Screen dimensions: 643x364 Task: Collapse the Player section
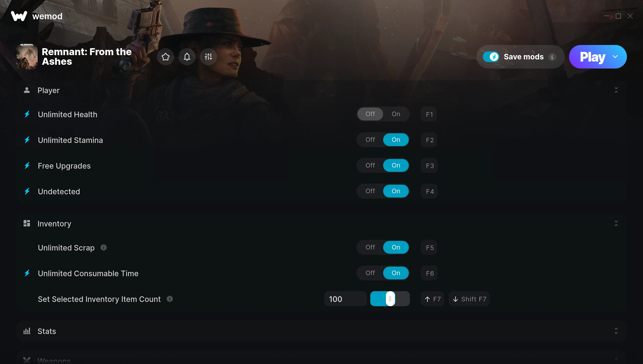(616, 90)
